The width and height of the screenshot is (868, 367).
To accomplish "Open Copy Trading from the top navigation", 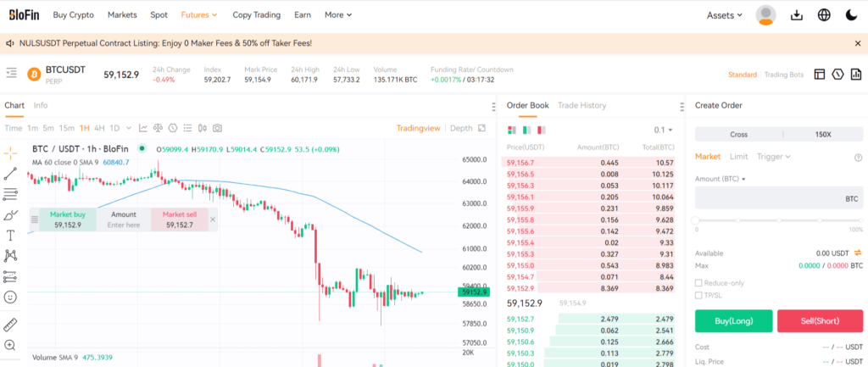I will [x=256, y=15].
